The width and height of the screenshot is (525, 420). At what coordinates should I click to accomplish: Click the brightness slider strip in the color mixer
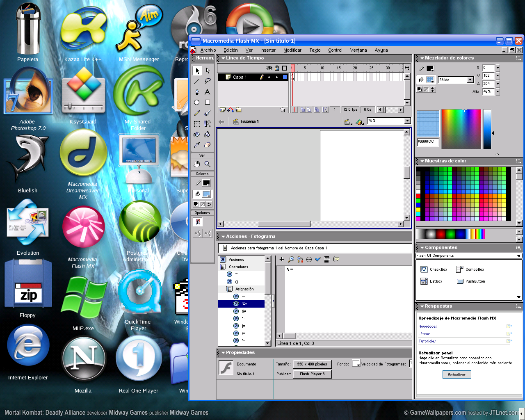coord(487,129)
